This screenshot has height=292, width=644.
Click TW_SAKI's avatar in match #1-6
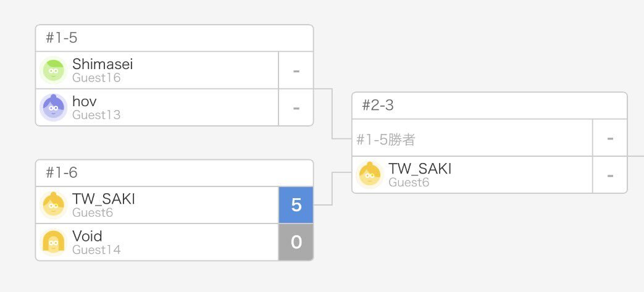point(54,205)
